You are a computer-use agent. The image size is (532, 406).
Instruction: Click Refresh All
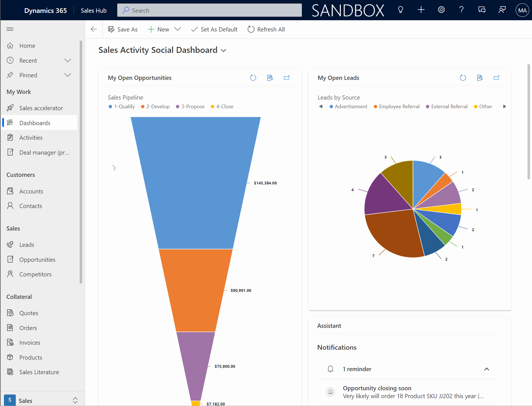(x=266, y=29)
